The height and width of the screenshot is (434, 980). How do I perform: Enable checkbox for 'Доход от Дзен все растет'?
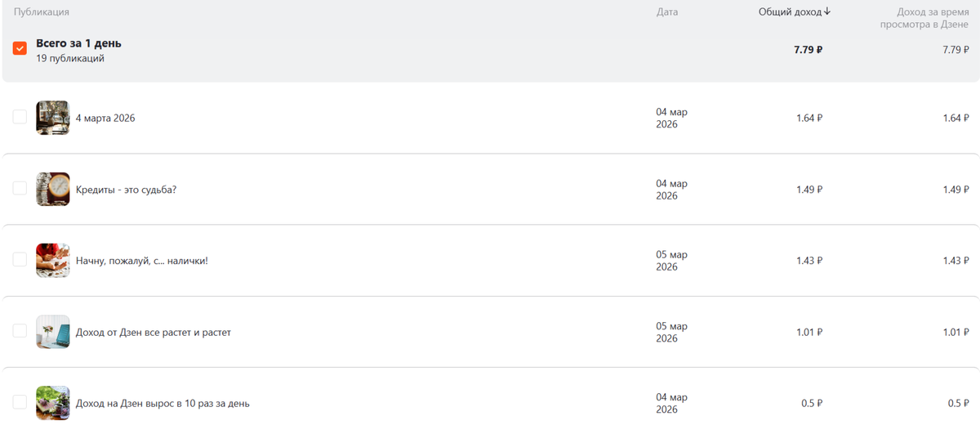(x=20, y=331)
